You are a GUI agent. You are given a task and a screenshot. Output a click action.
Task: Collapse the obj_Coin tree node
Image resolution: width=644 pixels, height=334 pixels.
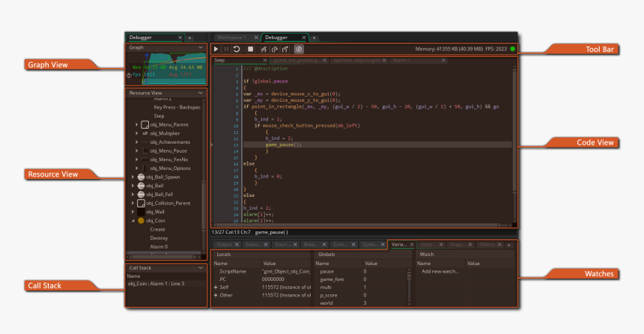[x=133, y=221]
